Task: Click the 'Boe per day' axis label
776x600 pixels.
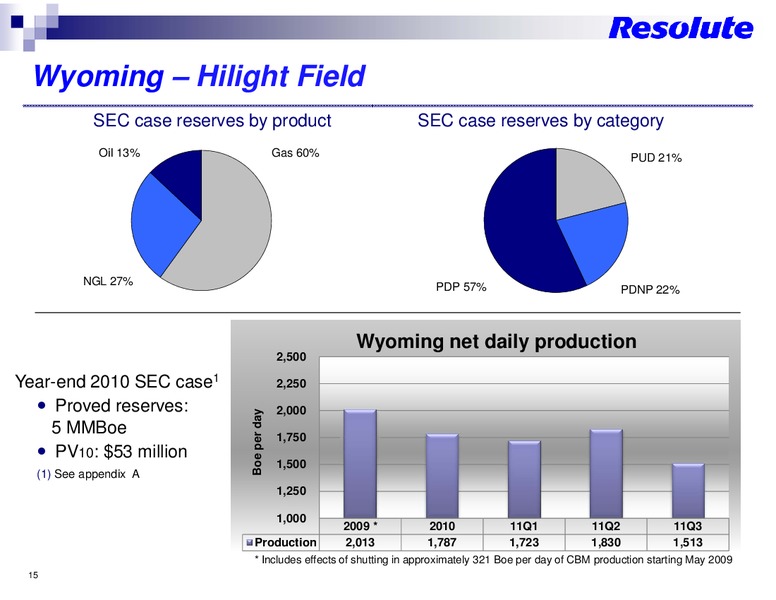Action: pos(256,442)
